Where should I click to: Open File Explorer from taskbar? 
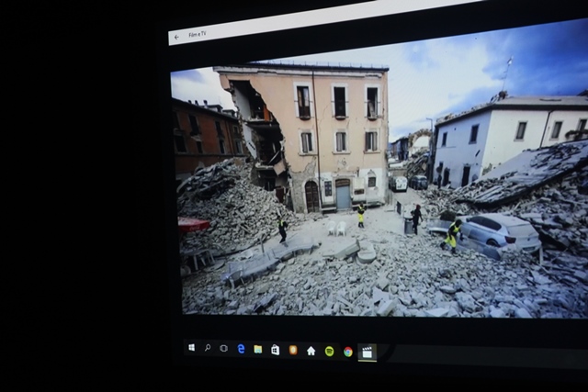(x=257, y=350)
